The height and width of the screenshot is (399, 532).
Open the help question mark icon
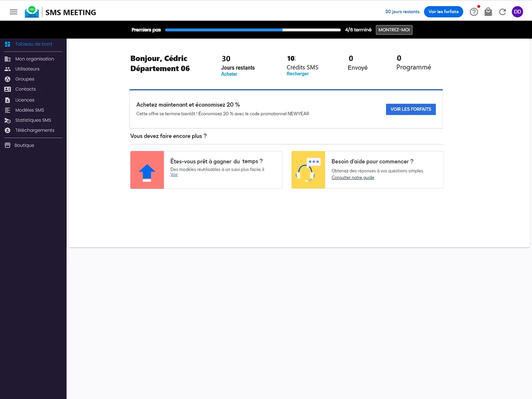click(x=474, y=12)
